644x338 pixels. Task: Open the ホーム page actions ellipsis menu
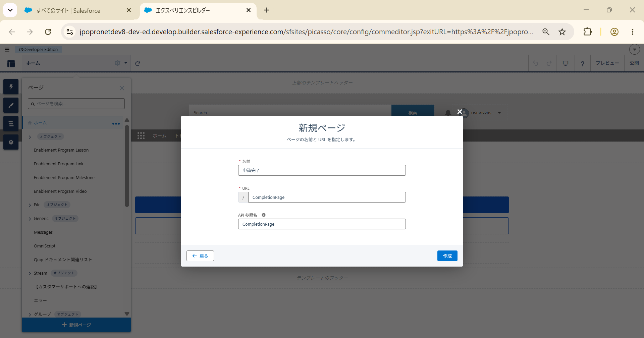tap(116, 124)
